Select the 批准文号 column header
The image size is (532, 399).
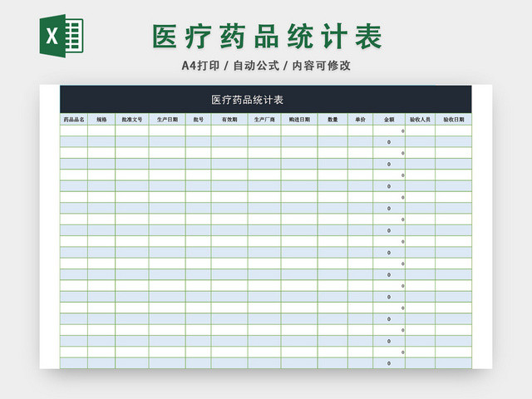point(132,120)
